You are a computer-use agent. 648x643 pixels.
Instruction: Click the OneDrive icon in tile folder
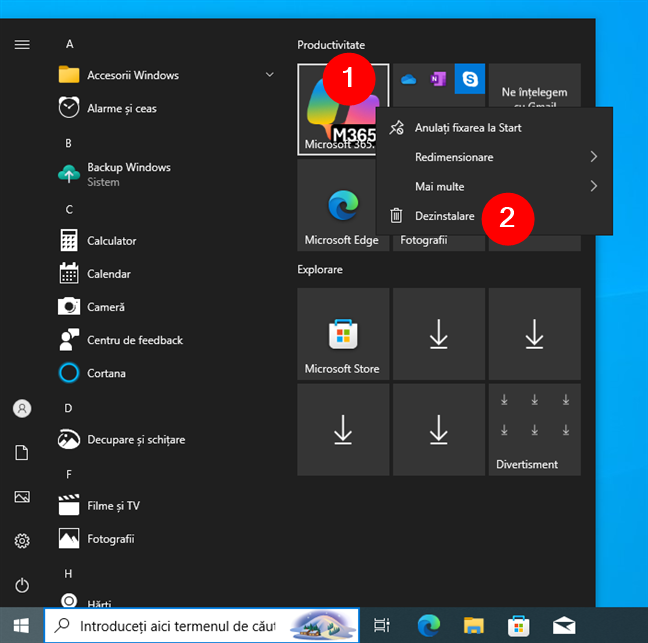pos(408,79)
